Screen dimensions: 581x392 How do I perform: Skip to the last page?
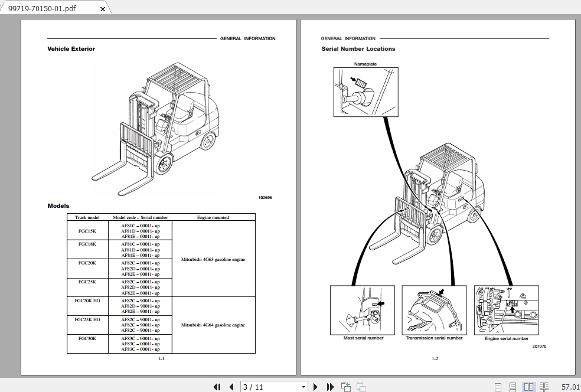(x=330, y=387)
